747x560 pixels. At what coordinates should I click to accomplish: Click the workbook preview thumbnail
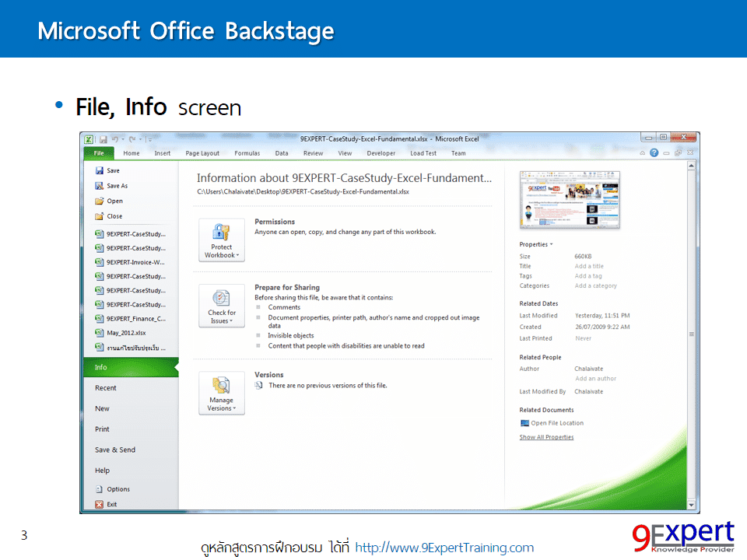570,200
